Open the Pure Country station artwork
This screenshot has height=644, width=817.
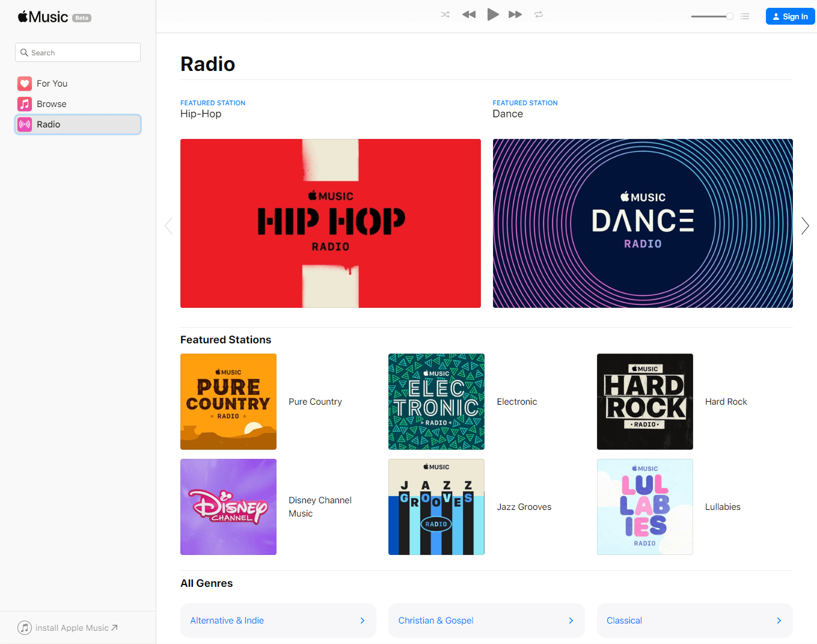228,402
